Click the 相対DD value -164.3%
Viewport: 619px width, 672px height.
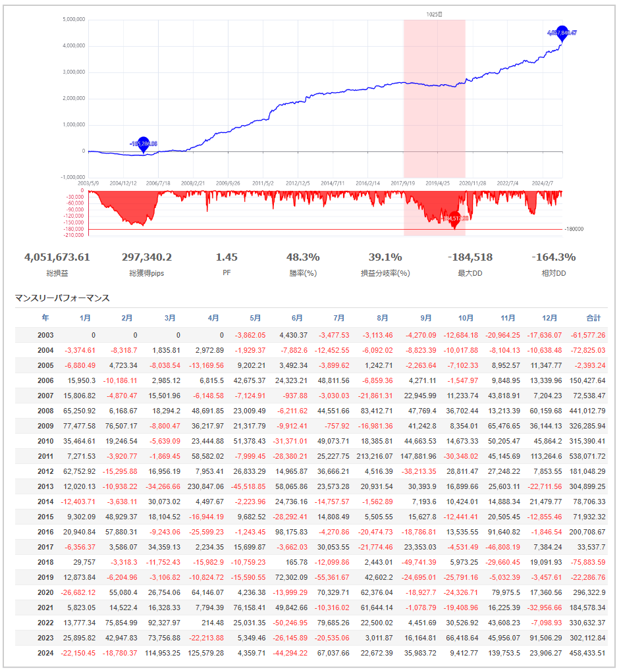(x=553, y=257)
